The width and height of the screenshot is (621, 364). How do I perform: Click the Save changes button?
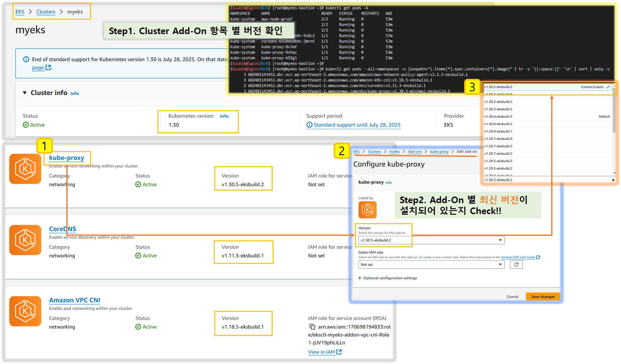(543, 296)
